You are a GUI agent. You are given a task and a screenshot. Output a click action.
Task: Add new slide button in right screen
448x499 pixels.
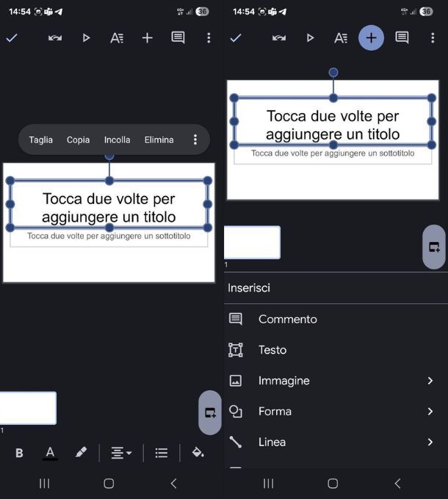434,247
